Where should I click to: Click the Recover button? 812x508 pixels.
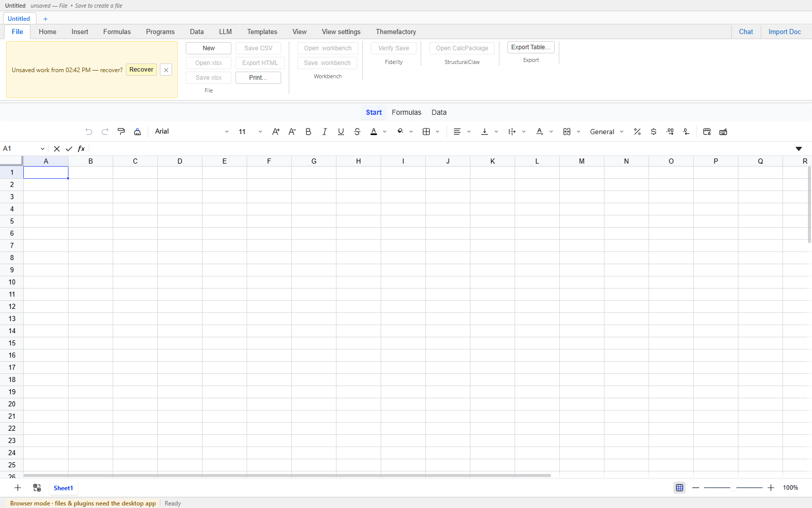pos(141,70)
